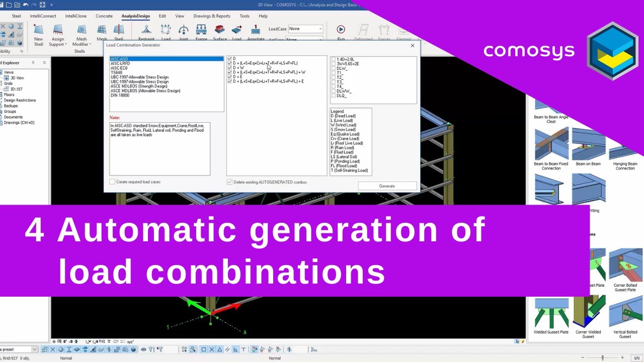Open the Tools menu tab
This screenshot has width=644, height=362.
(245, 16)
